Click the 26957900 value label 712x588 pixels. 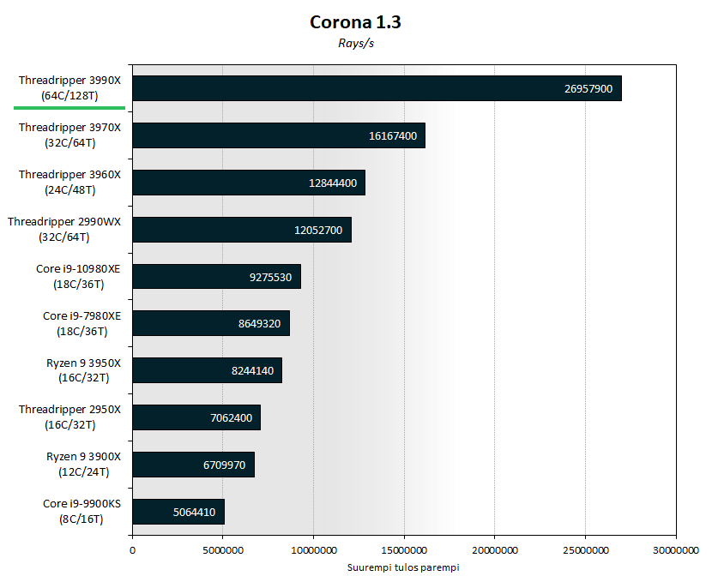tap(588, 89)
